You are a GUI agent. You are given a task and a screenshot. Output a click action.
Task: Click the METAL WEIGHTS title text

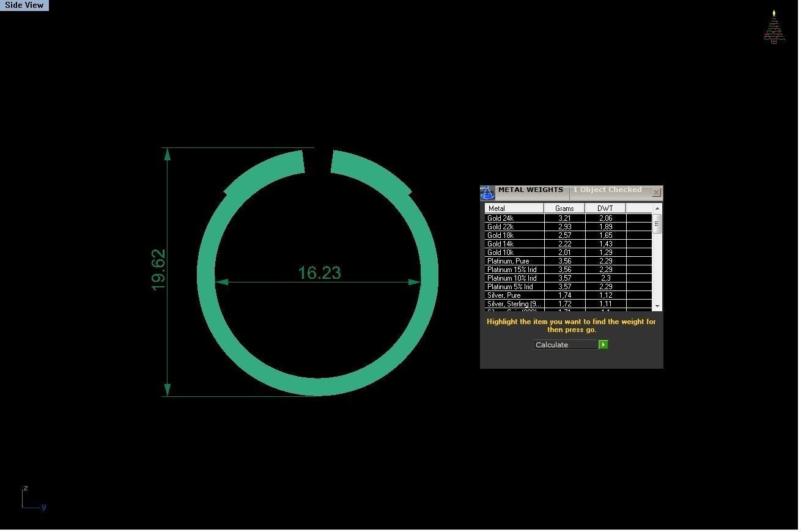(530, 190)
